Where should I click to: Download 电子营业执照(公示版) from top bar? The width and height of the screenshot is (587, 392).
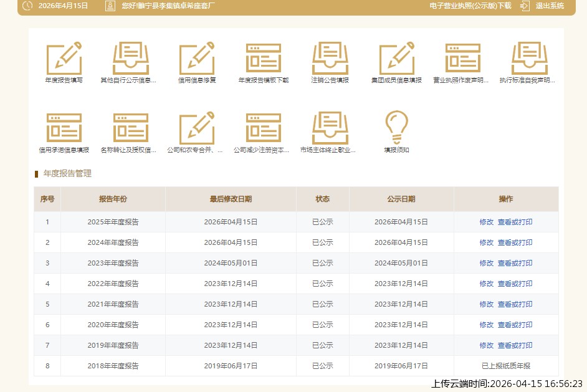click(470, 6)
